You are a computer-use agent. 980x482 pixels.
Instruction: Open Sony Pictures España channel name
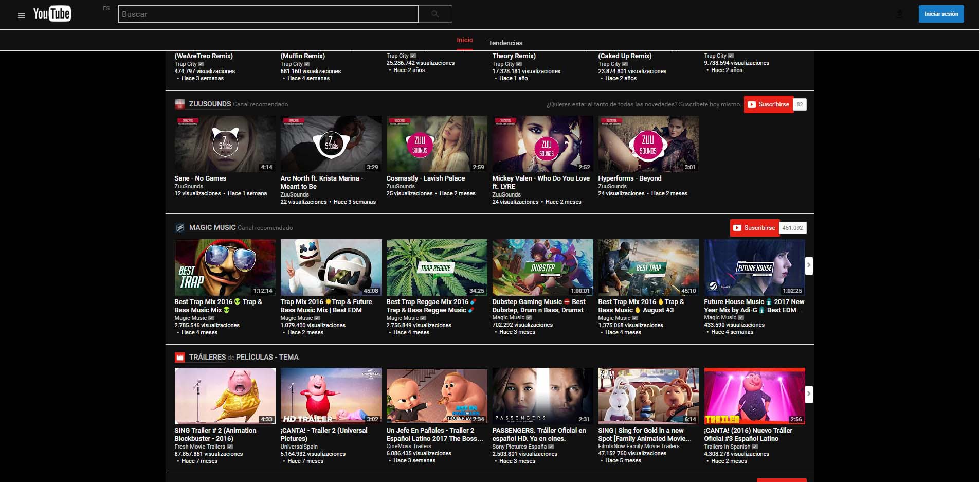519,447
